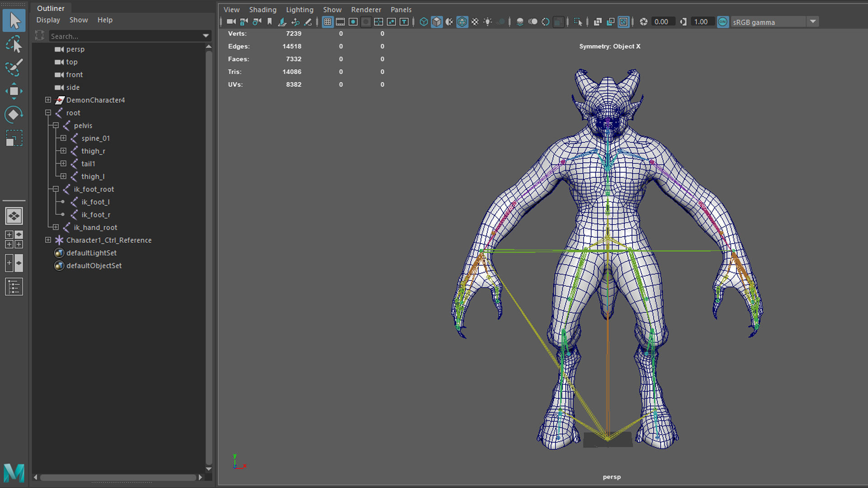Click the gamma contrast icon
Screen dimensions: 868x488
point(683,22)
